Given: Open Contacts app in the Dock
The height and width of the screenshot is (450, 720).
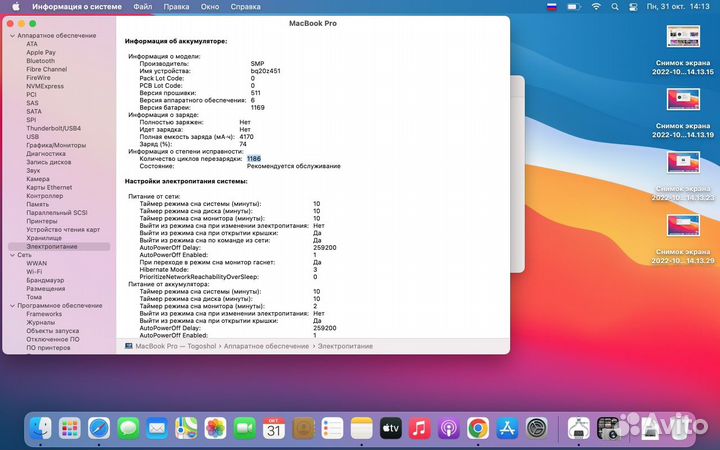Looking at the screenshot, I should pyautogui.click(x=303, y=428).
